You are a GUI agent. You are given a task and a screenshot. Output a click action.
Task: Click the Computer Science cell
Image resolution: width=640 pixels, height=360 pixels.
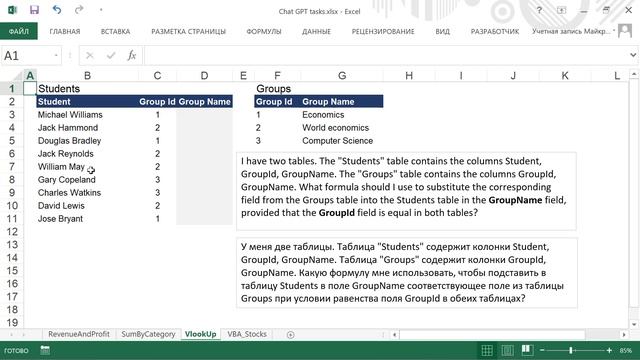[342, 141]
